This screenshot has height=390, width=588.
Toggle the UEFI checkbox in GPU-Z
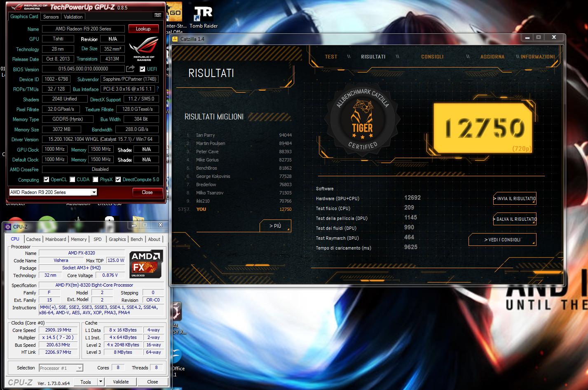142,69
